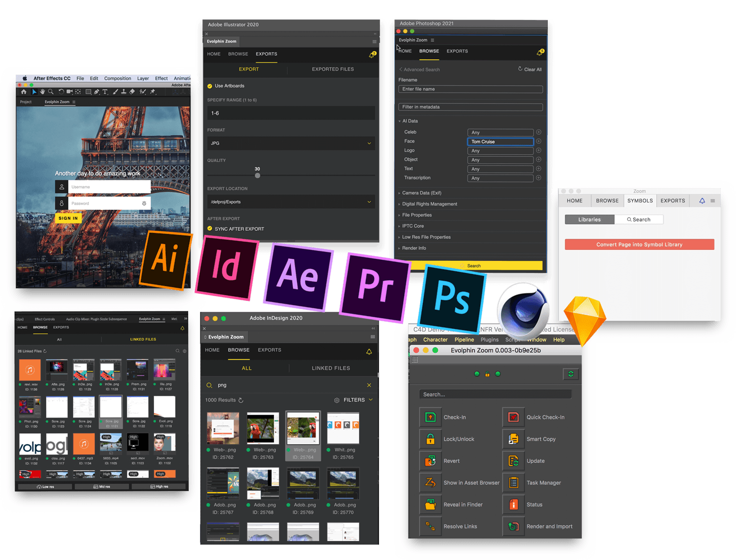Click the Show in Asset Browser icon

pos(430,483)
